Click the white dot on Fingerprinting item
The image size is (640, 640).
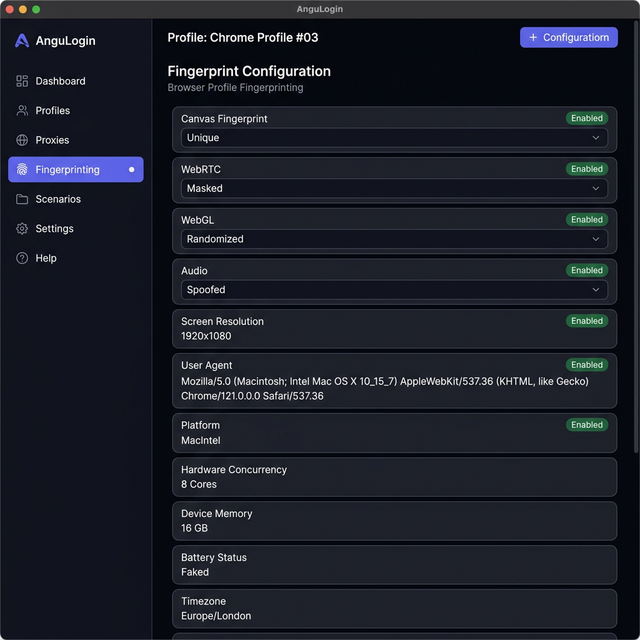pos(131,169)
